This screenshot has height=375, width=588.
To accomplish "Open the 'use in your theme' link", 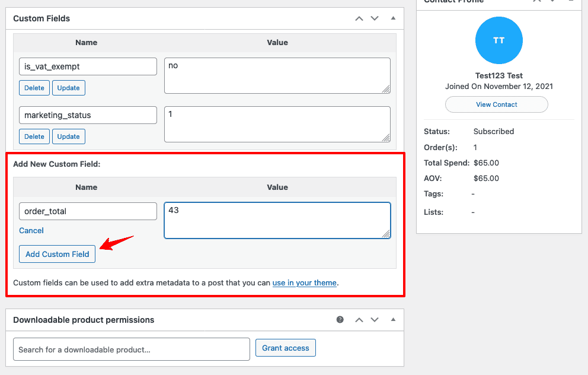I will coord(305,282).
